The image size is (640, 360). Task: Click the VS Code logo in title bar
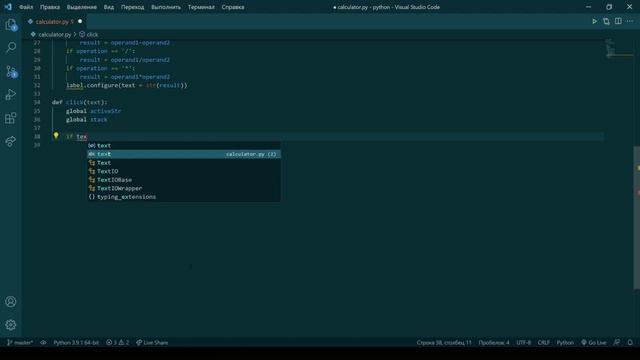coord(8,7)
